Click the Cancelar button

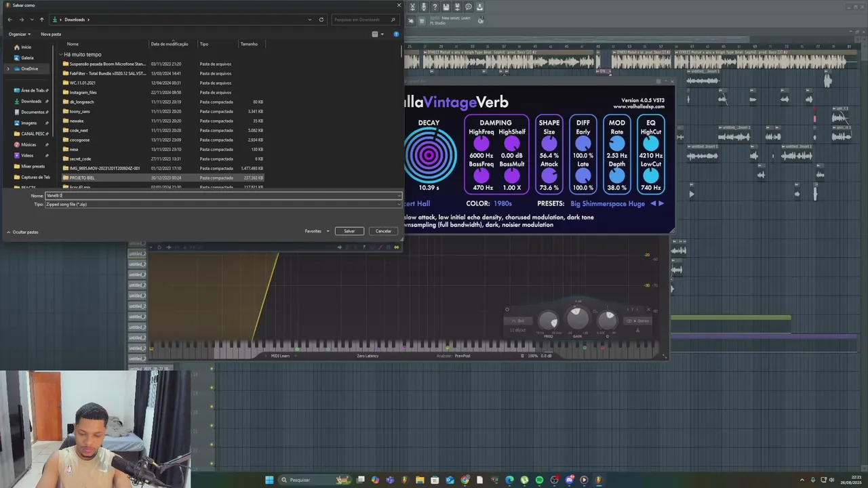[383, 231]
